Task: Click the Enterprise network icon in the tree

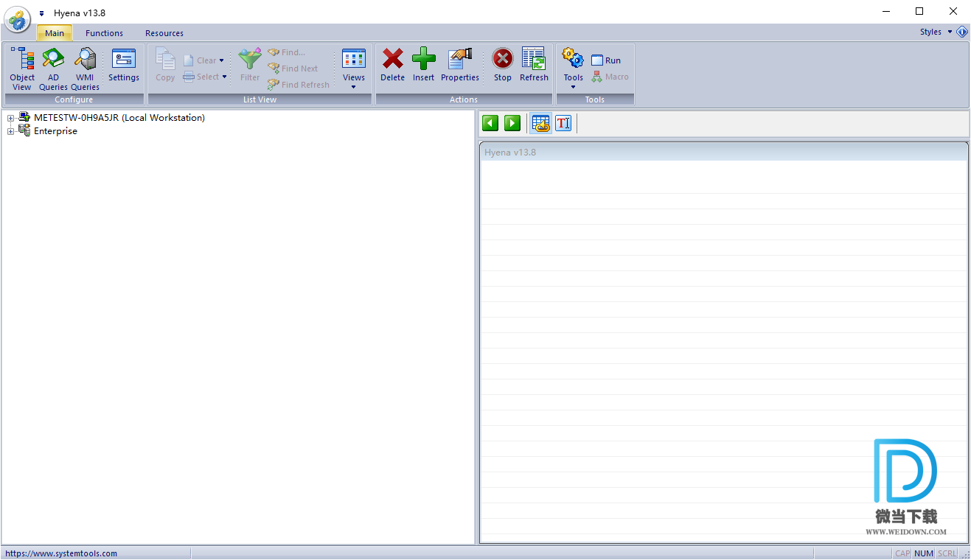Action: pyautogui.click(x=24, y=130)
